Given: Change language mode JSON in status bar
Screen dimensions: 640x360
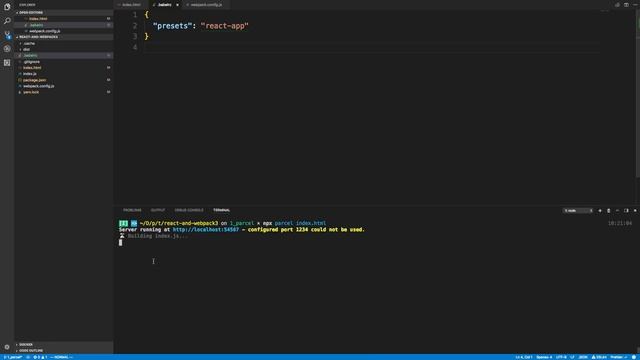Looking at the screenshot, I should point(583,357).
